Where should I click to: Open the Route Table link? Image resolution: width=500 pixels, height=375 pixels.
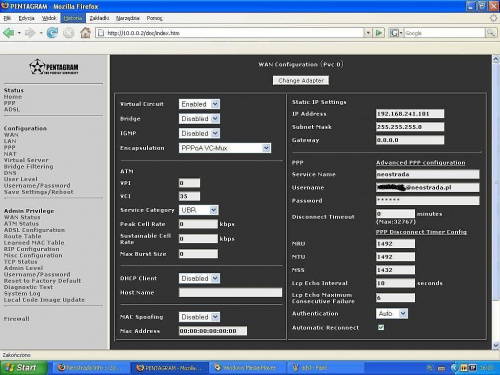coord(23,236)
